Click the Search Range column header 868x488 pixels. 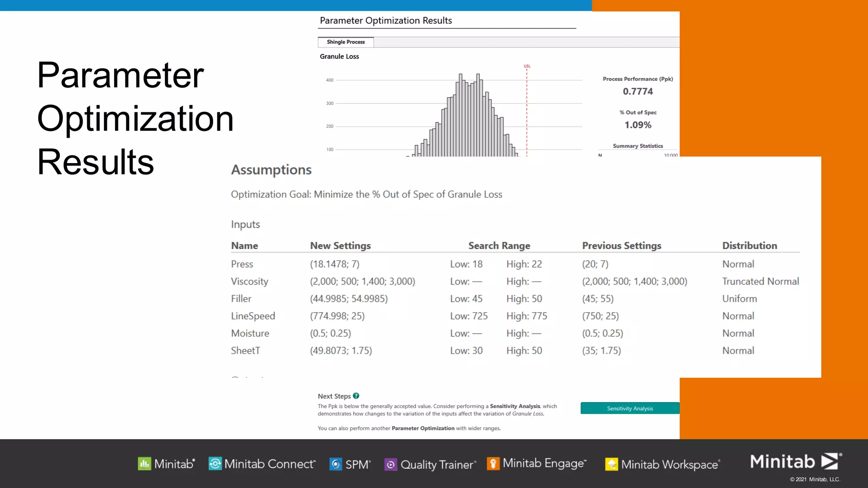point(499,246)
